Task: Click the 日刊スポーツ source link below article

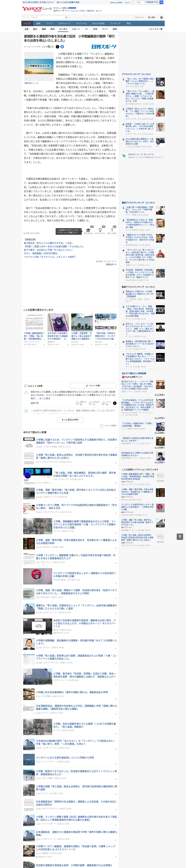Action: [111, 264]
